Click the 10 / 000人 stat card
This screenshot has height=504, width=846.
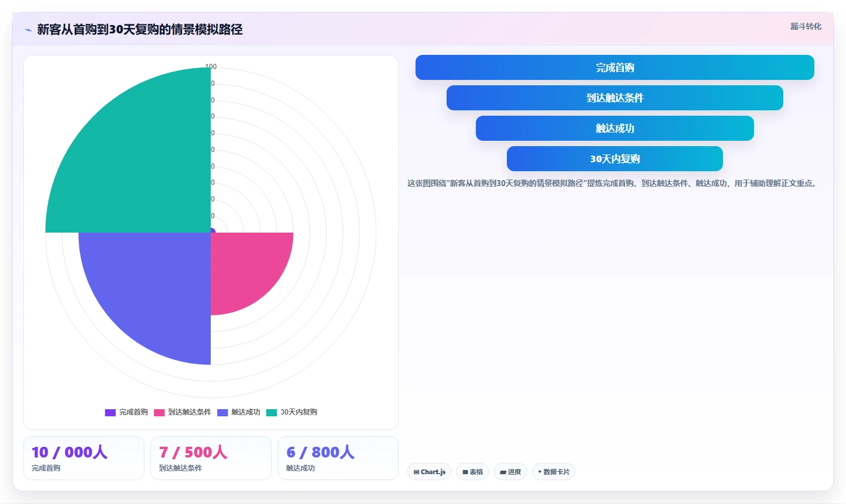pyautogui.click(x=84, y=458)
